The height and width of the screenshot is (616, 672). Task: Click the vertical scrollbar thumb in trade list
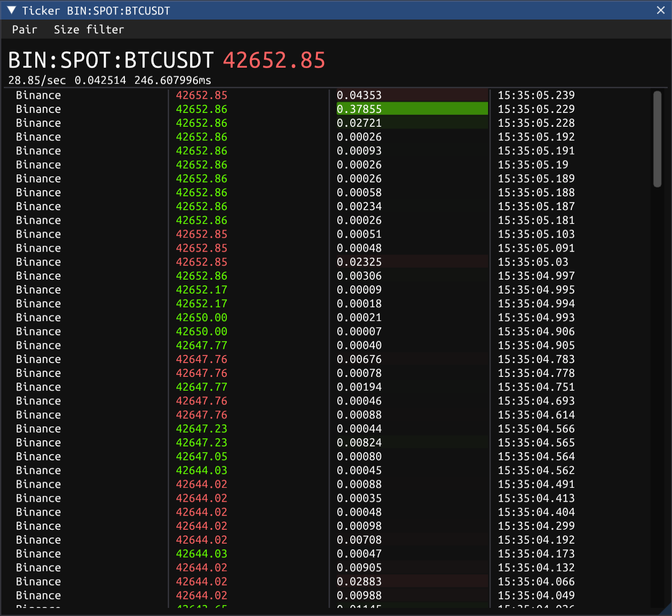click(658, 139)
